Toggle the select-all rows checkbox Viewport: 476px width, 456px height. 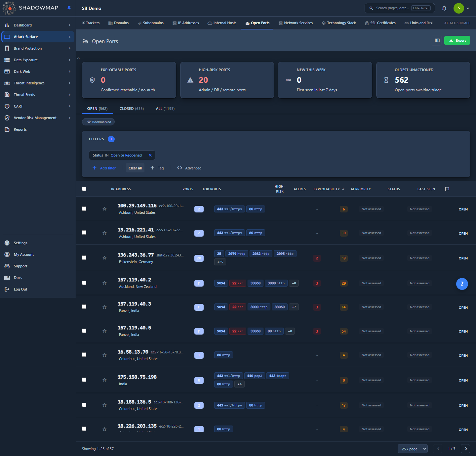click(x=84, y=189)
